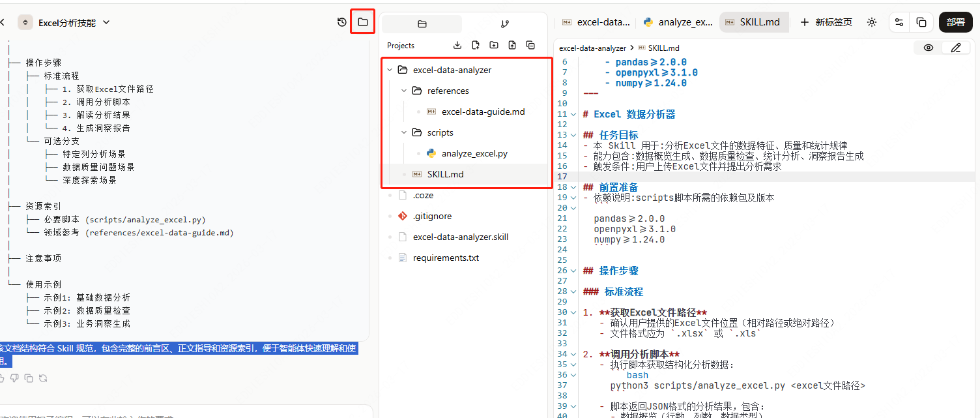The height and width of the screenshot is (418, 980).
Task: Click the download project icon beside Projects
Action: [457, 45]
